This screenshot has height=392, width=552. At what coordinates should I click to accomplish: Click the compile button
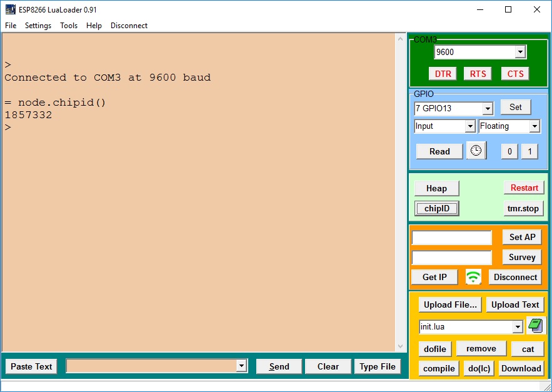[x=439, y=368]
